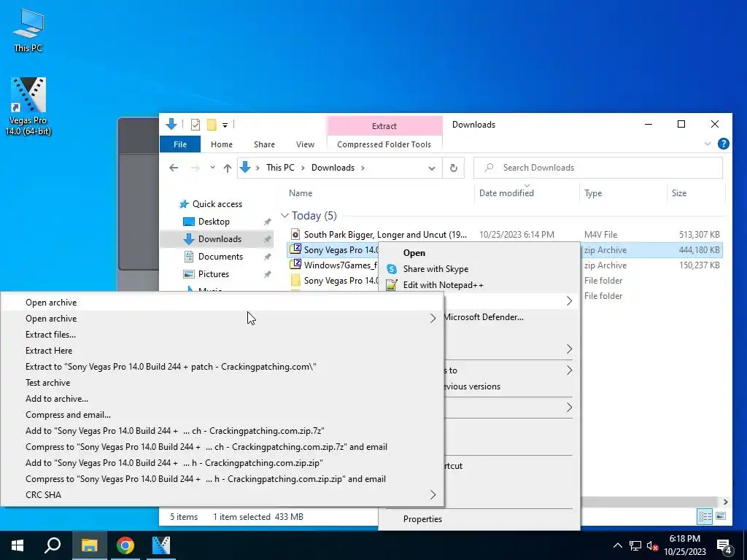Expand the second Open archive submenu arrow
This screenshot has height=560, width=747.
click(x=433, y=318)
